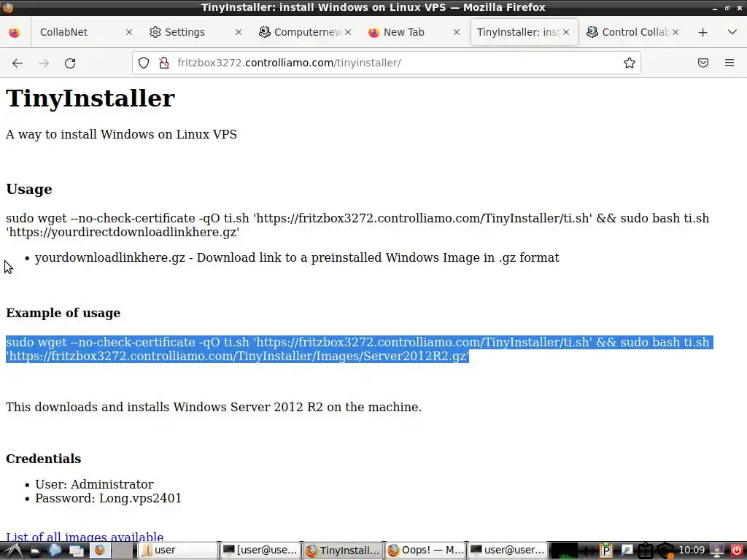Switch to the '[user@use...' terminal taskbar window
Screen dimensions: 747x560
pyautogui.click(x=260, y=551)
